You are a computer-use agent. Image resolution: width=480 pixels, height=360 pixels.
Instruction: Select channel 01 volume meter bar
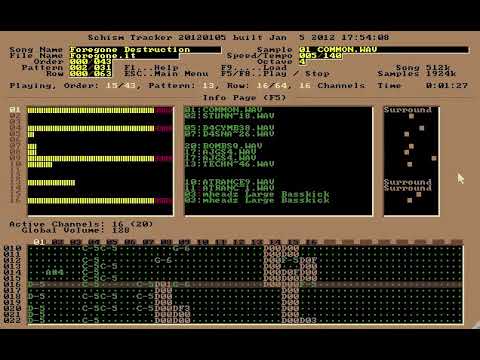pyautogui.click(x=100, y=110)
